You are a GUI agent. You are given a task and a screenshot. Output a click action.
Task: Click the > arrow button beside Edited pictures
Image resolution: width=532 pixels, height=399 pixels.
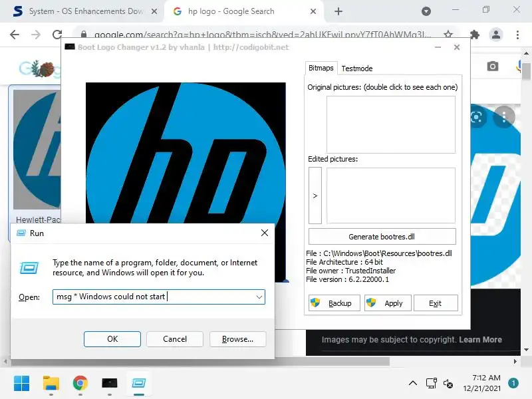coord(315,196)
